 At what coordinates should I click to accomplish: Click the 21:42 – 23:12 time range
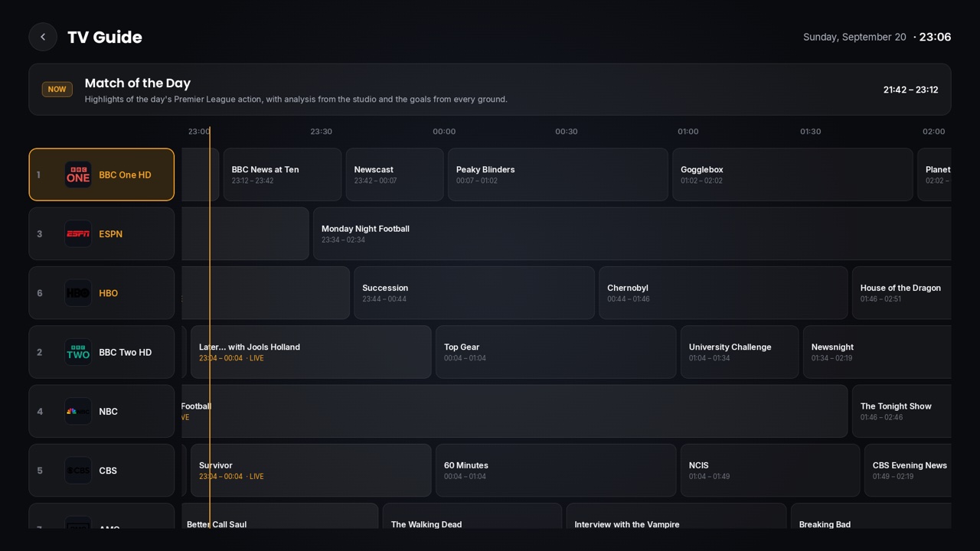(x=911, y=90)
